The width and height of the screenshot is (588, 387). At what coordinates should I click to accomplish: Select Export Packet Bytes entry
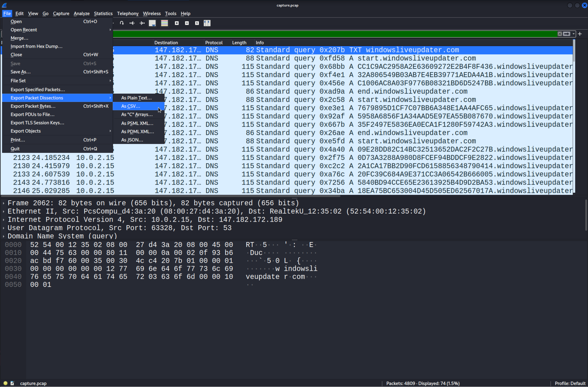click(x=57, y=106)
